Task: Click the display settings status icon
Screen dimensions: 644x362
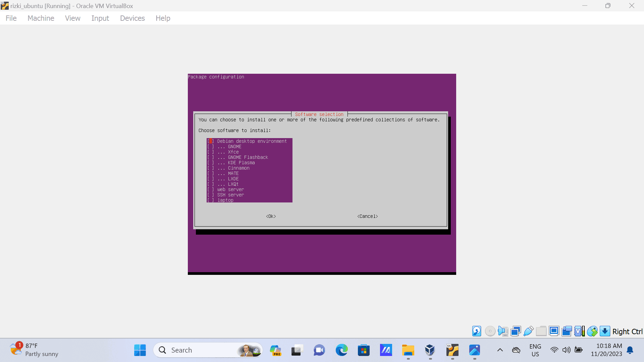Action: click(x=554, y=331)
